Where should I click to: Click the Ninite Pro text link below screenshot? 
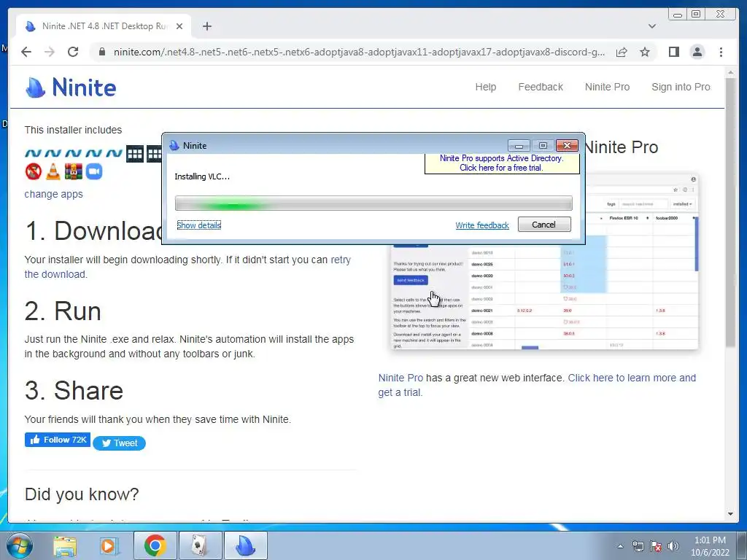click(400, 378)
